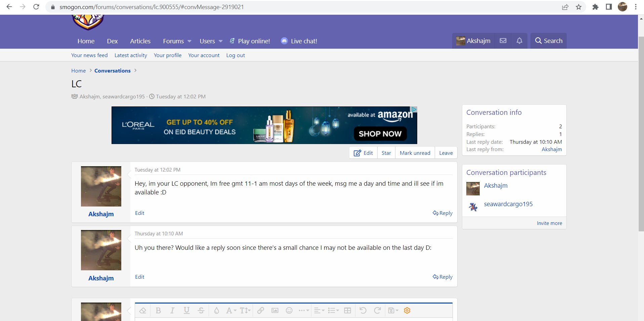The width and height of the screenshot is (644, 321).
Task: Open the alerts bell icon
Action: (519, 41)
